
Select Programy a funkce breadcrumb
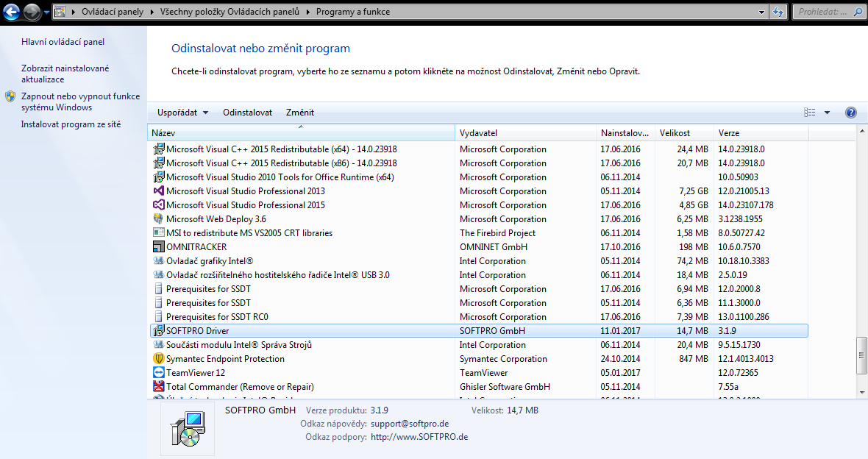tap(352, 12)
